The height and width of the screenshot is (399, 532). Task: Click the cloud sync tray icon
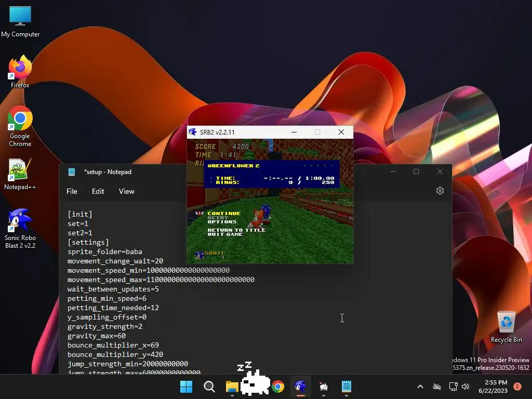pos(437,387)
